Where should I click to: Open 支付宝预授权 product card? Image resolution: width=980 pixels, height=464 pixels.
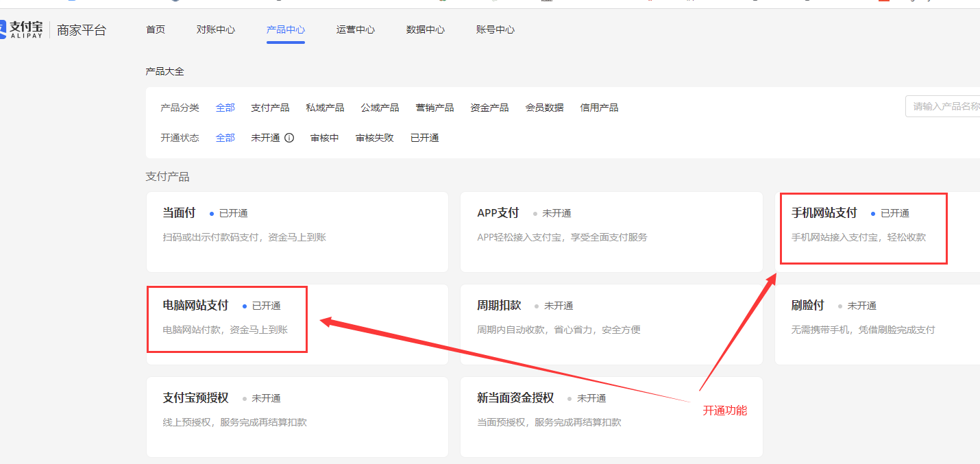[297, 417]
